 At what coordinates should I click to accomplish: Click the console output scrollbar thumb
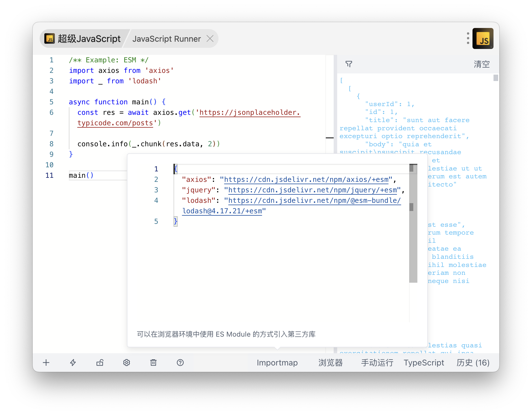point(496,78)
